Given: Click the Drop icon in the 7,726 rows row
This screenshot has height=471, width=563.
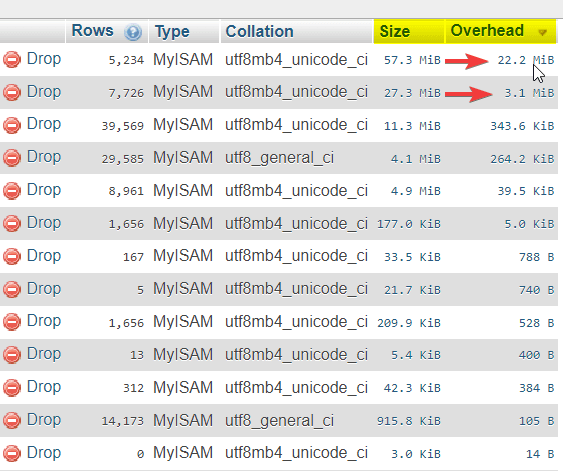Looking at the screenshot, I should point(12,92).
